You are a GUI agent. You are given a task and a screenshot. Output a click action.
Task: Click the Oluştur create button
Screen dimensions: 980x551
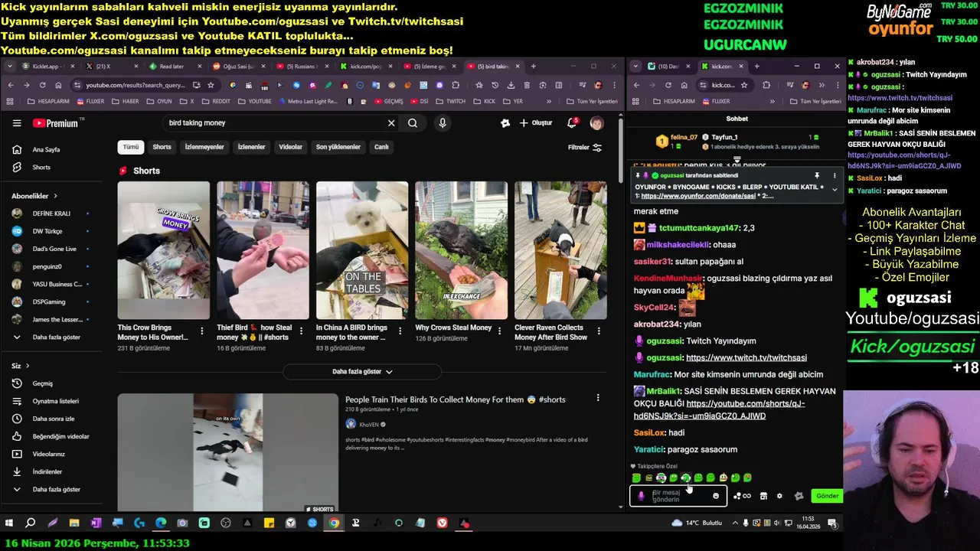(x=535, y=123)
